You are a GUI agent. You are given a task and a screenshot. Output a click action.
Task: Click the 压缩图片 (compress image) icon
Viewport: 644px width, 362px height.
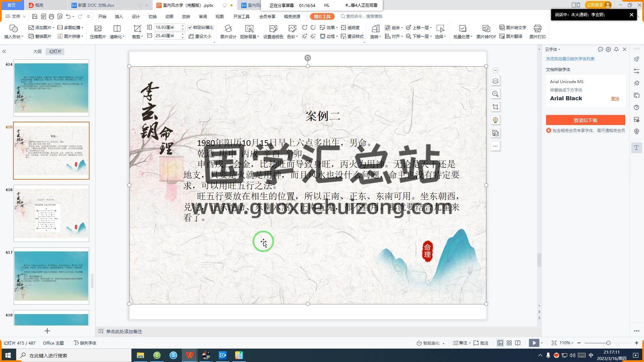(98, 28)
